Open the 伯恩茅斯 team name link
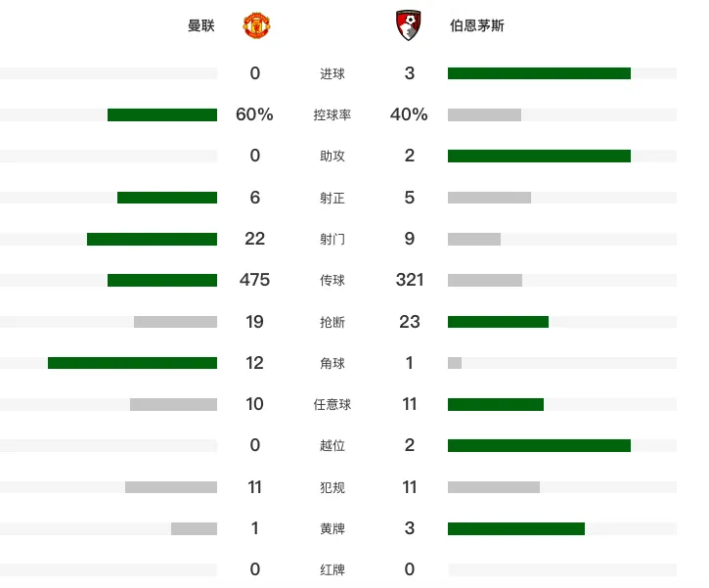Screen dimensions: 709x588 point(477,25)
